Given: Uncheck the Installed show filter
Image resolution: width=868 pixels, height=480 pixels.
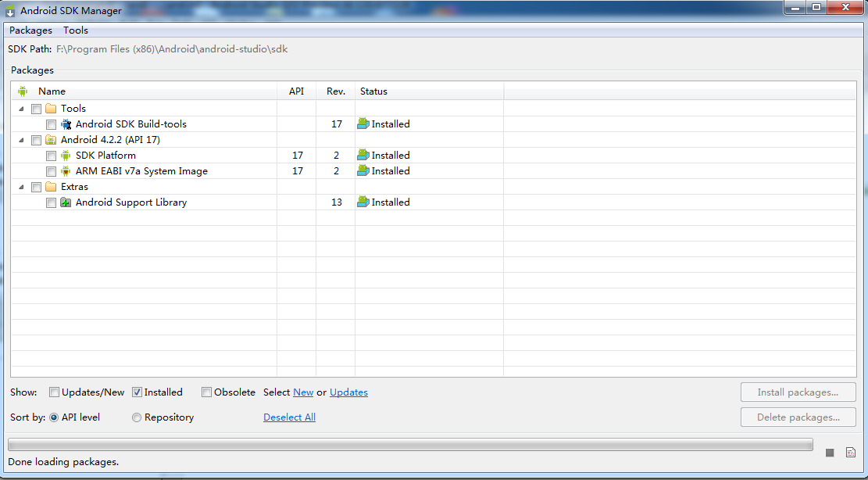Looking at the screenshot, I should tap(137, 392).
